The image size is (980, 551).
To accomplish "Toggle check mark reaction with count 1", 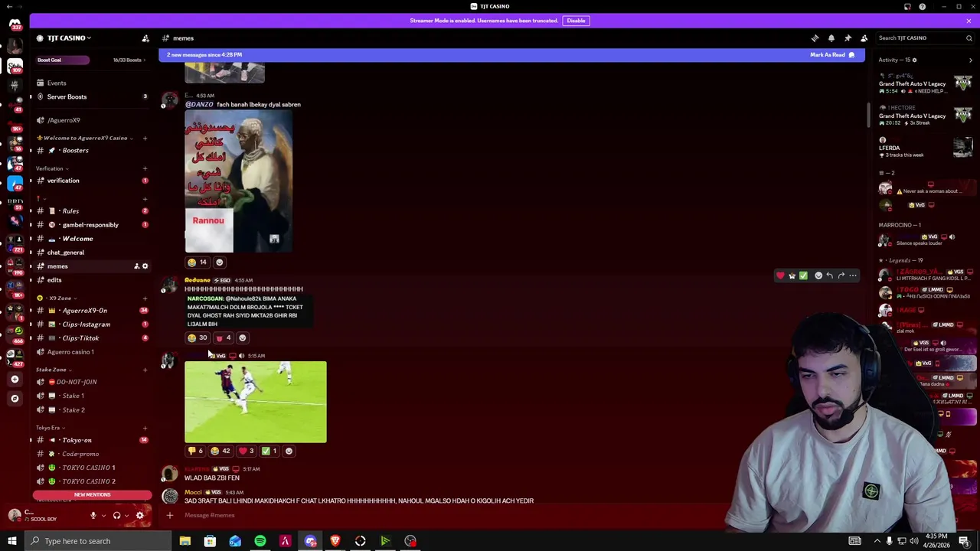I will [269, 452].
